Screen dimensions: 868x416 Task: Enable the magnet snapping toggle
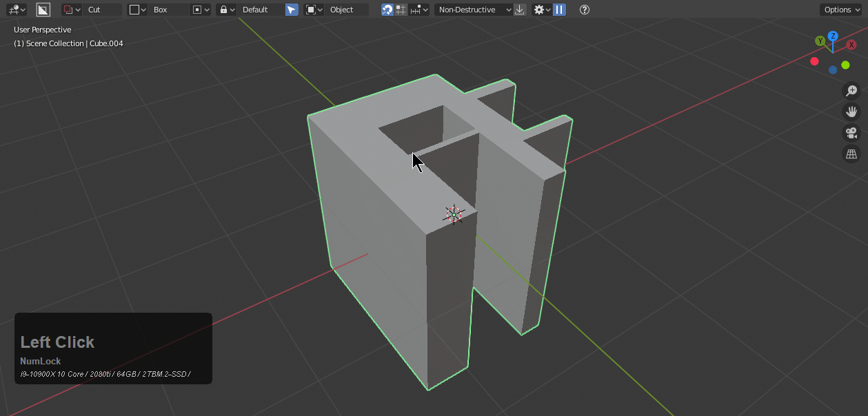pos(387,9)
